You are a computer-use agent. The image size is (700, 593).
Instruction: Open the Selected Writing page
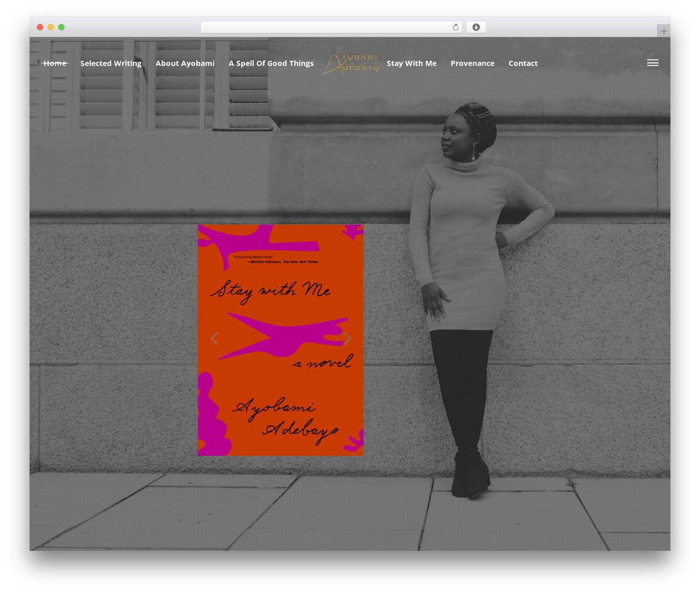(111, 63)
